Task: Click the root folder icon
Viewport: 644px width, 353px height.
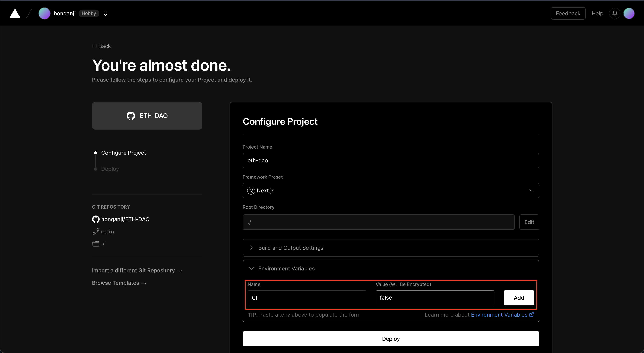Action: (96, 244)
